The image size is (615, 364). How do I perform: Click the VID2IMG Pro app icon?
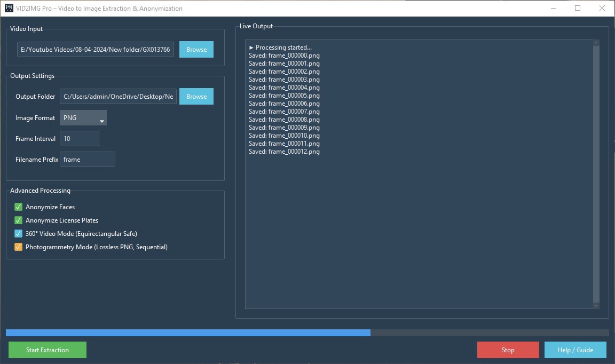point(10,9)
